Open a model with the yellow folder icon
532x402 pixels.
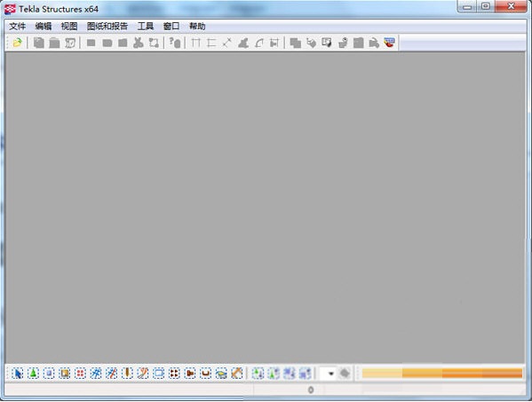point(17,43)
